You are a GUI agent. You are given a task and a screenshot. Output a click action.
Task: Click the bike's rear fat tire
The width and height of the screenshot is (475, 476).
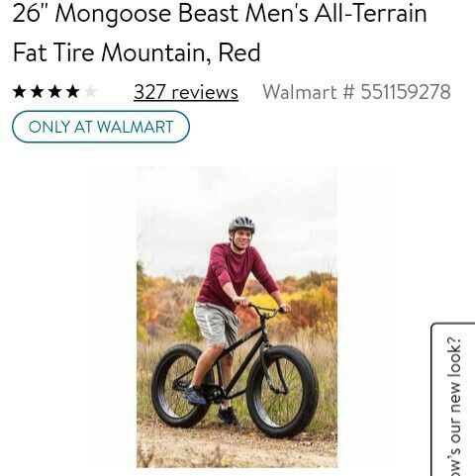coord(181,385)
